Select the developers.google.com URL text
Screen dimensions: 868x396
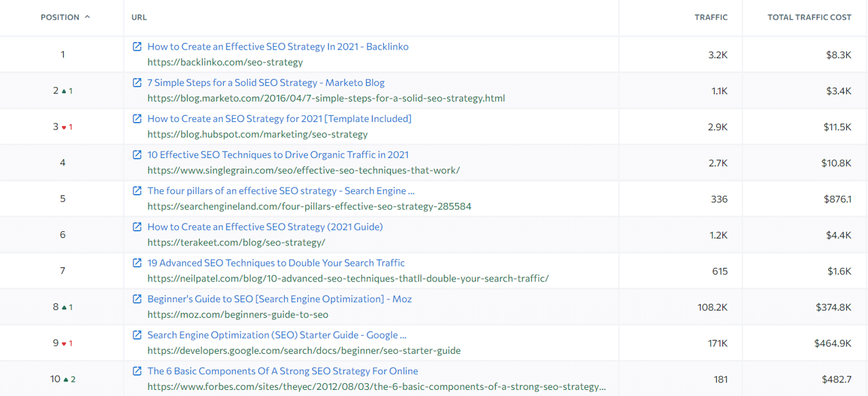(304, 351)
